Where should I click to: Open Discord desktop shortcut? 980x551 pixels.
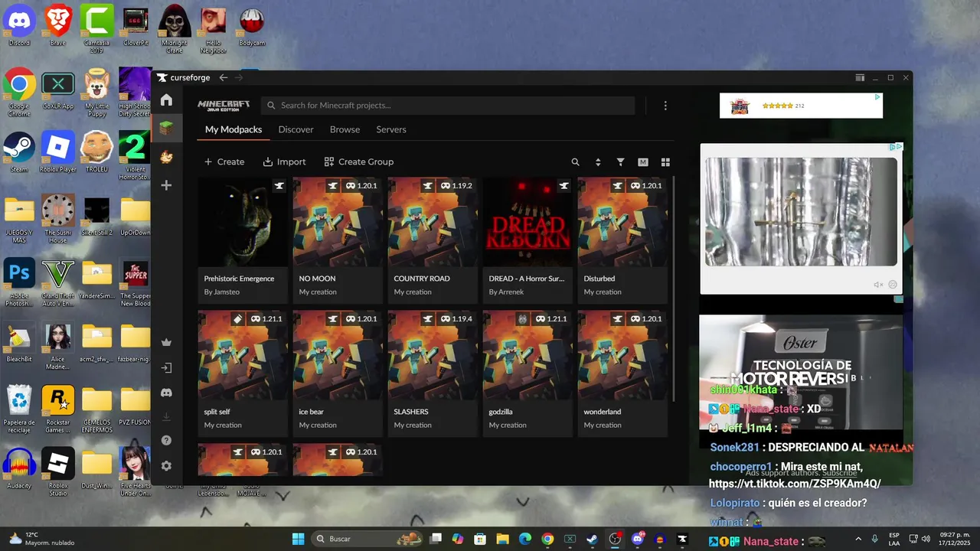(19, 25)
